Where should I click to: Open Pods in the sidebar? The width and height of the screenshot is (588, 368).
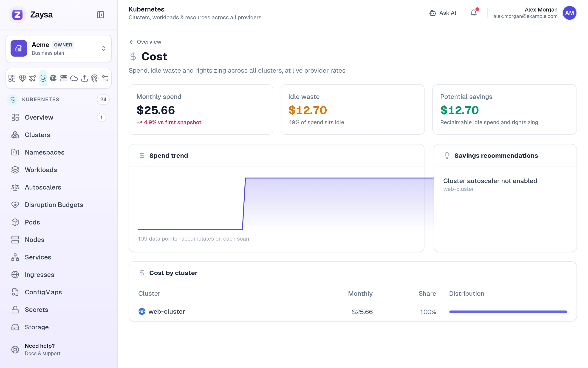tap(59, 222)
